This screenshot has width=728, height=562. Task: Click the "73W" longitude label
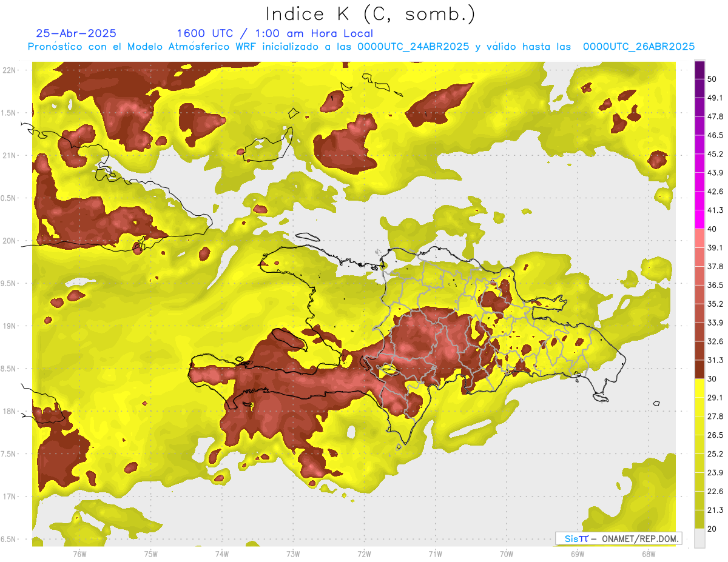pos(293,554)
